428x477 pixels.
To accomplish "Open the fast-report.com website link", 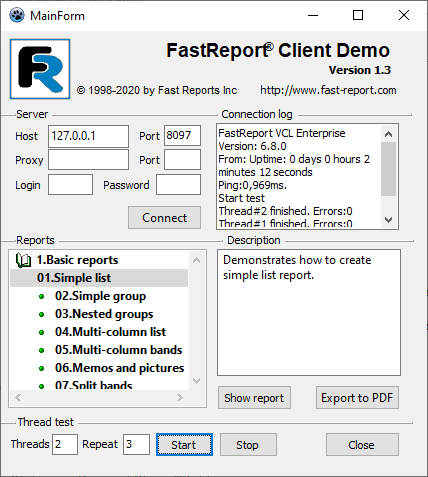I will (328, 90).
